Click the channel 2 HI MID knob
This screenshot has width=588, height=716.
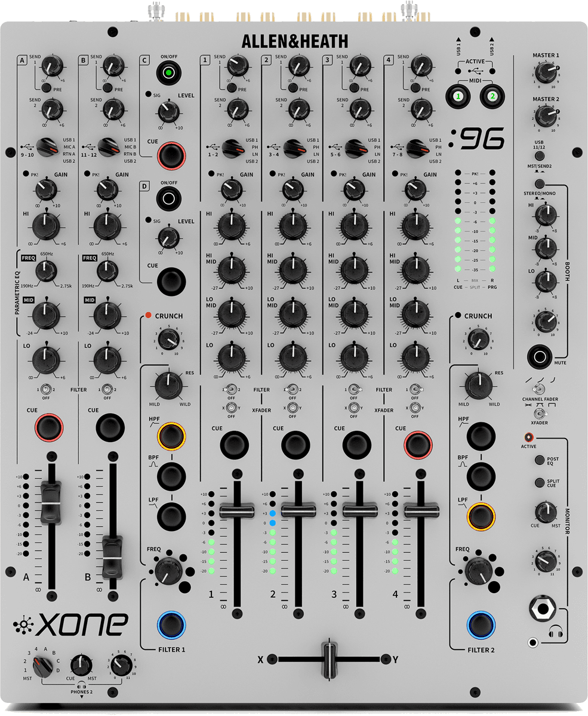292,270
